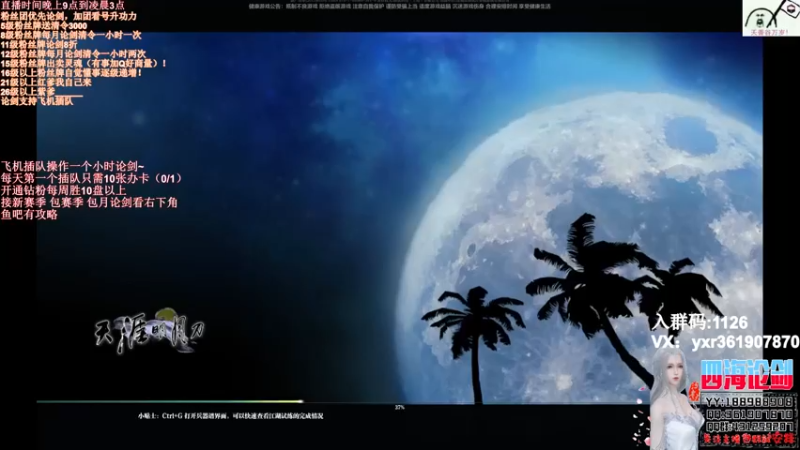Click the red seal stamp beside 四海论剑
The image size is (800, 450).
click(694, 391)
